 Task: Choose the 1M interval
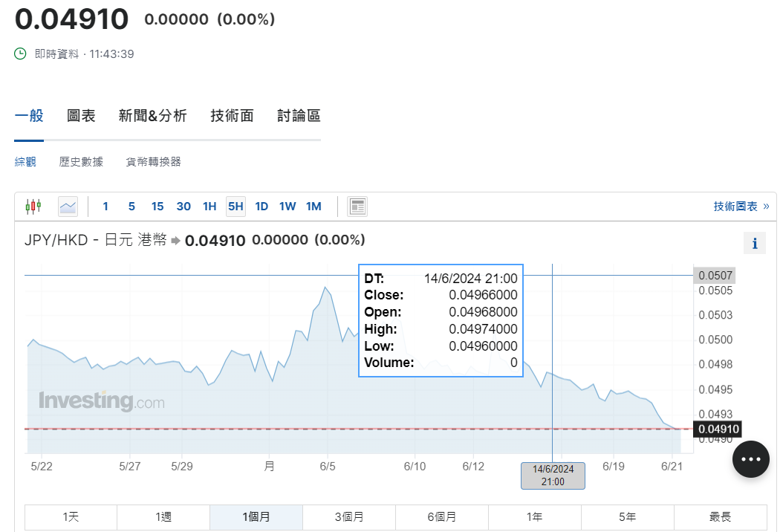(x=313, y=207)
